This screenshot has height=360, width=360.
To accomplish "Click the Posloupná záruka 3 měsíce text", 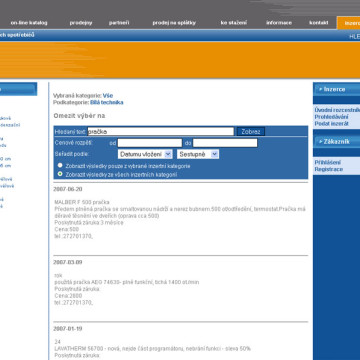I will coord(89,223).
